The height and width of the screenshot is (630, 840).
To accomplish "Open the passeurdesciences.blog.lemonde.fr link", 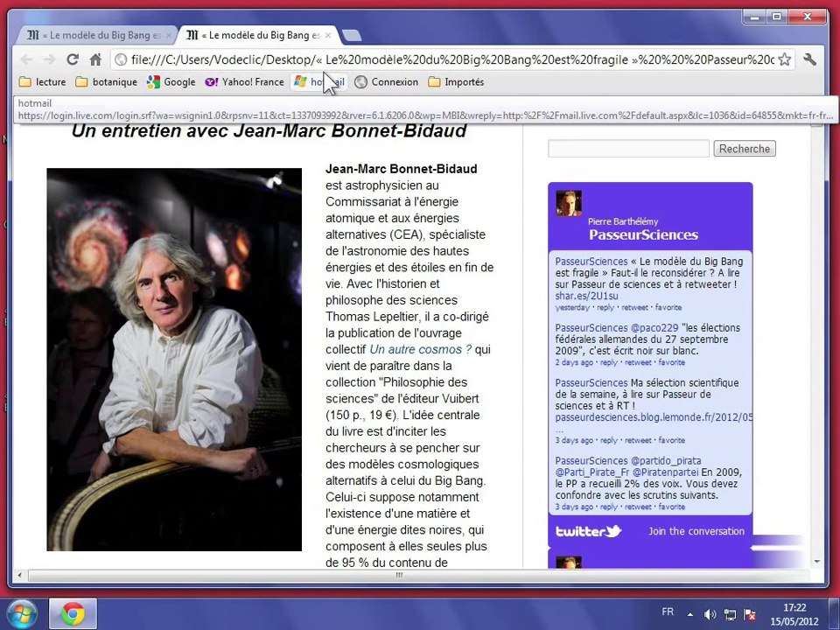I will [x=654, y=417].
